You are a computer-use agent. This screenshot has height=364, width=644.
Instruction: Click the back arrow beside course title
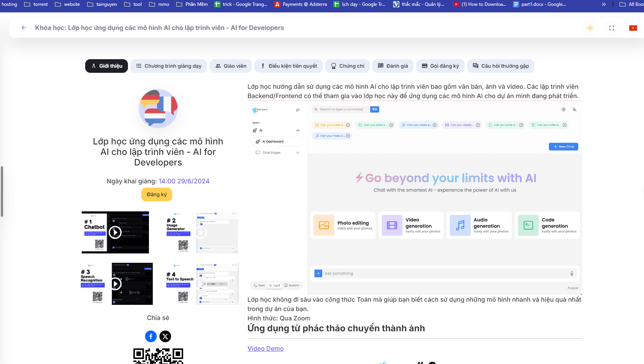click(24, 28)
